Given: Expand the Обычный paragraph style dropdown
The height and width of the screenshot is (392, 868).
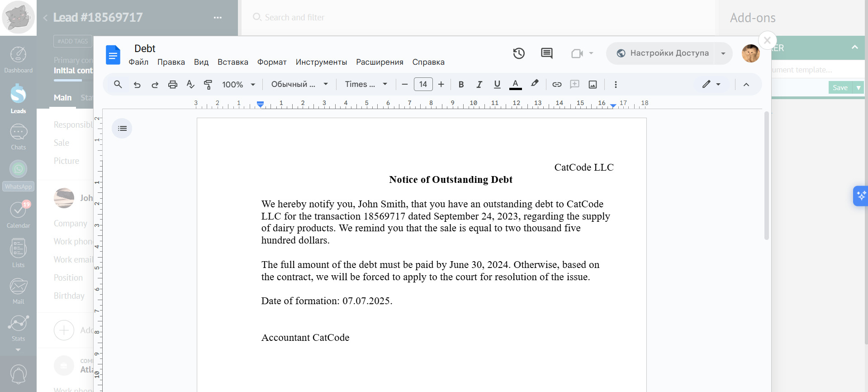Looking at the screenshot, I should 299,85.
